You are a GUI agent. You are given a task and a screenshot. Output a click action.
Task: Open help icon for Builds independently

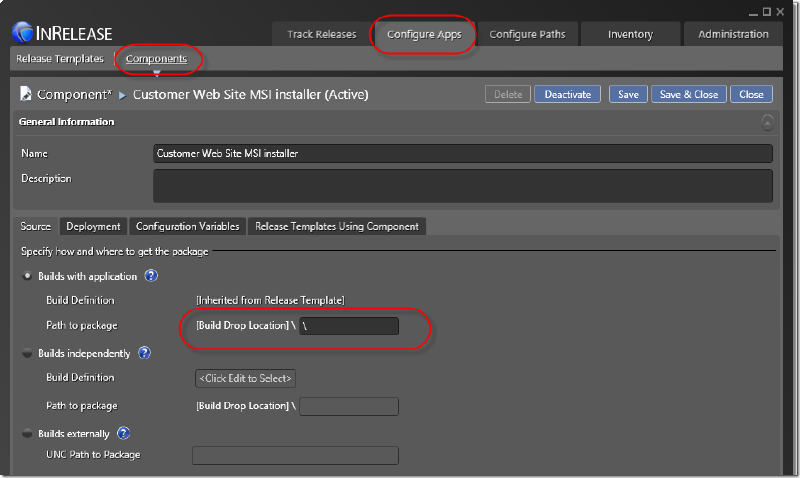pos(144,353)
